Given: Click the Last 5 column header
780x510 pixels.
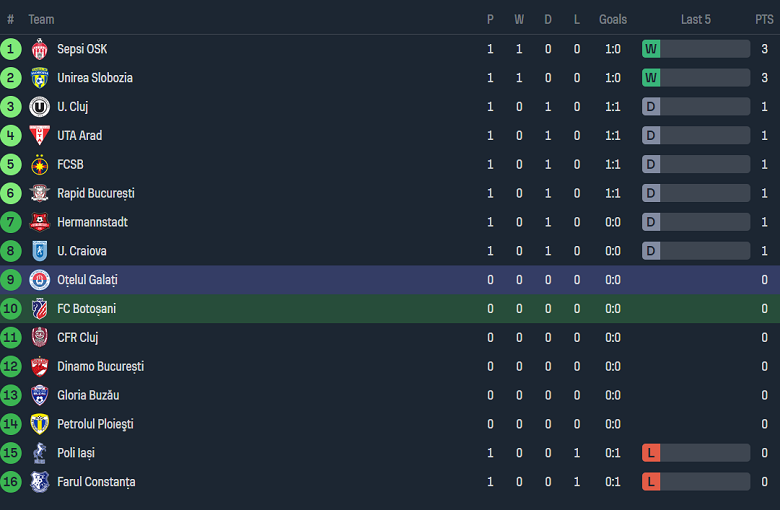Looking at the screenshot, I should tap(695, 19).
